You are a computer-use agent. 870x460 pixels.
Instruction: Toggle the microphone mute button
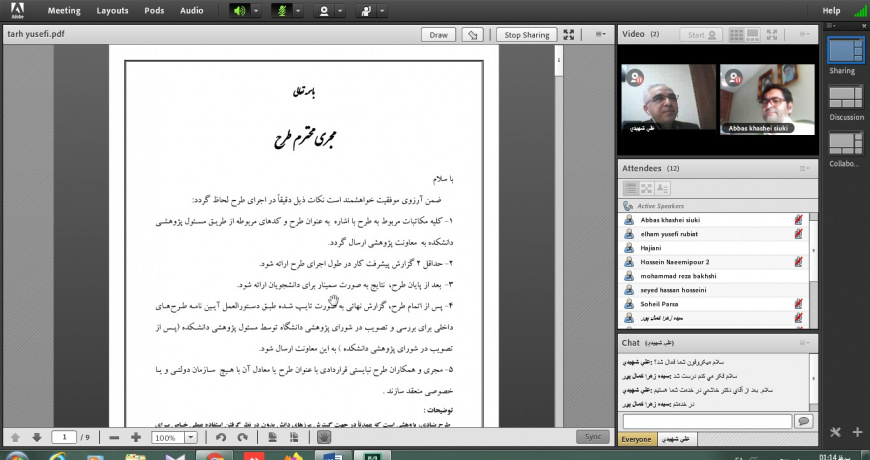click(x=282, y=11)
